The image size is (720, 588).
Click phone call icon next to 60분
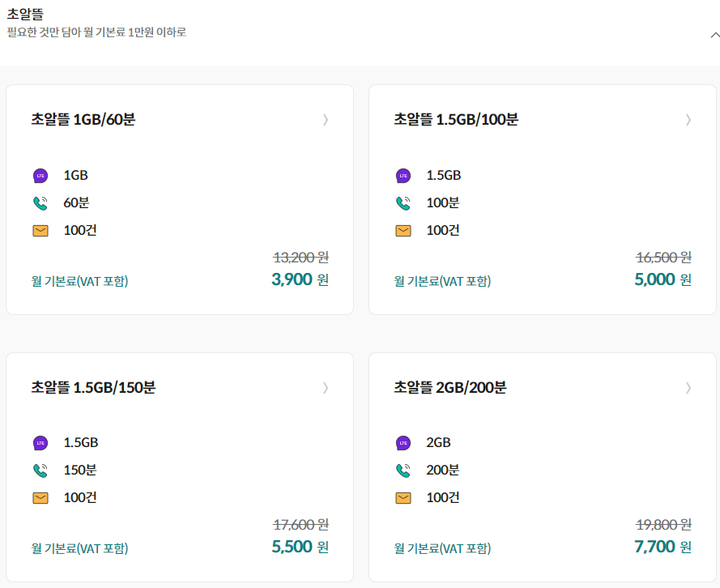(40, 203)
